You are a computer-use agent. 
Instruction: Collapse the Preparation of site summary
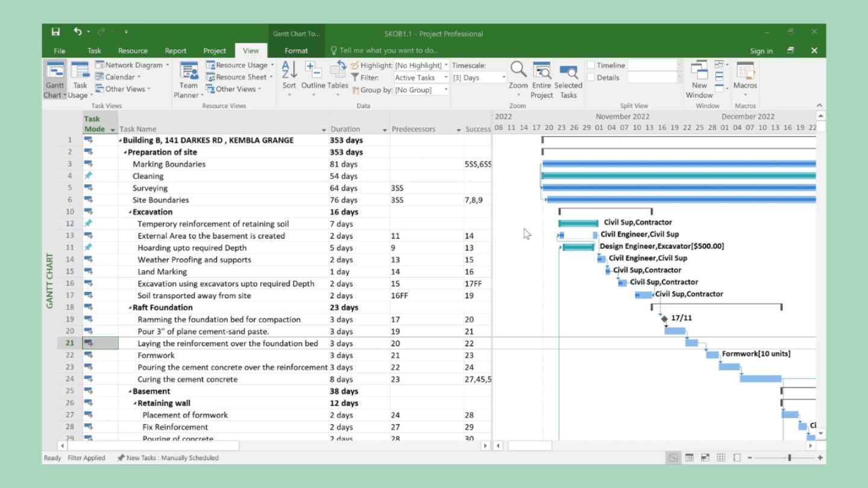125,152
